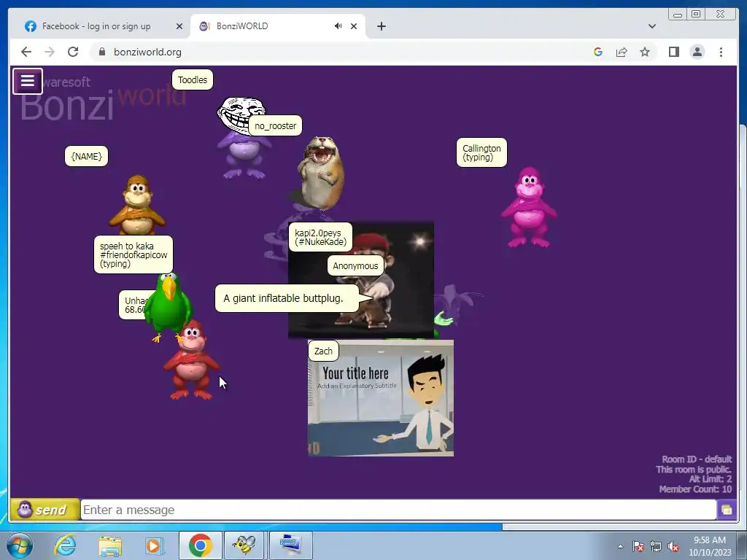Click the red Bonzi character
Viewport: 747px width, 560px height.
[191, 360]
